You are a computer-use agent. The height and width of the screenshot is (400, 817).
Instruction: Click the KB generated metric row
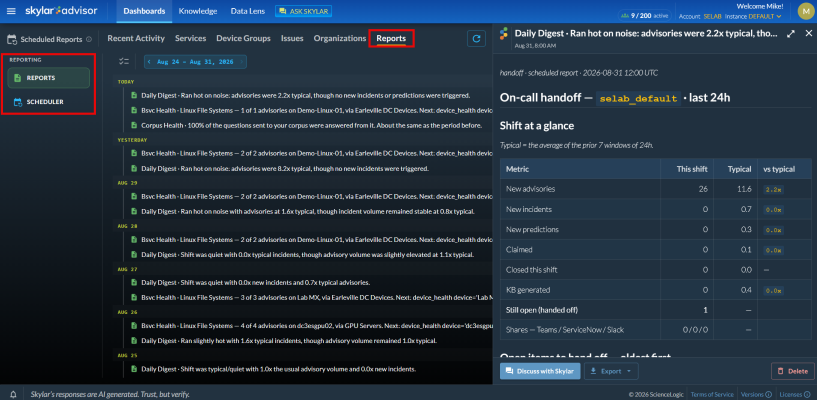click(x=655, y=290)
